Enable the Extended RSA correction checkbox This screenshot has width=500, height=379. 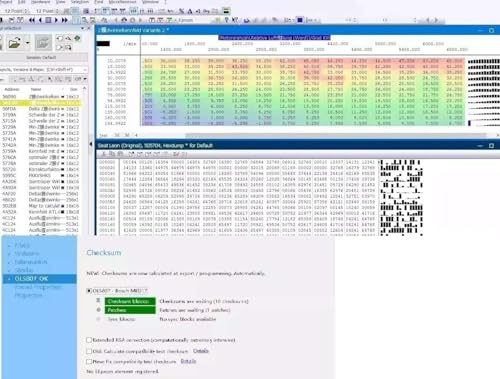click(x=89, y=340)
